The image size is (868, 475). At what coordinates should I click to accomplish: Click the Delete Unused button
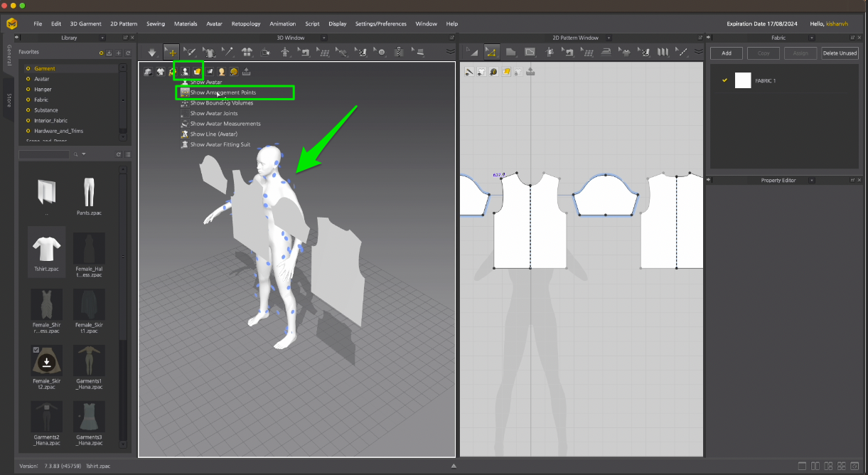click(x=840, y=53)
